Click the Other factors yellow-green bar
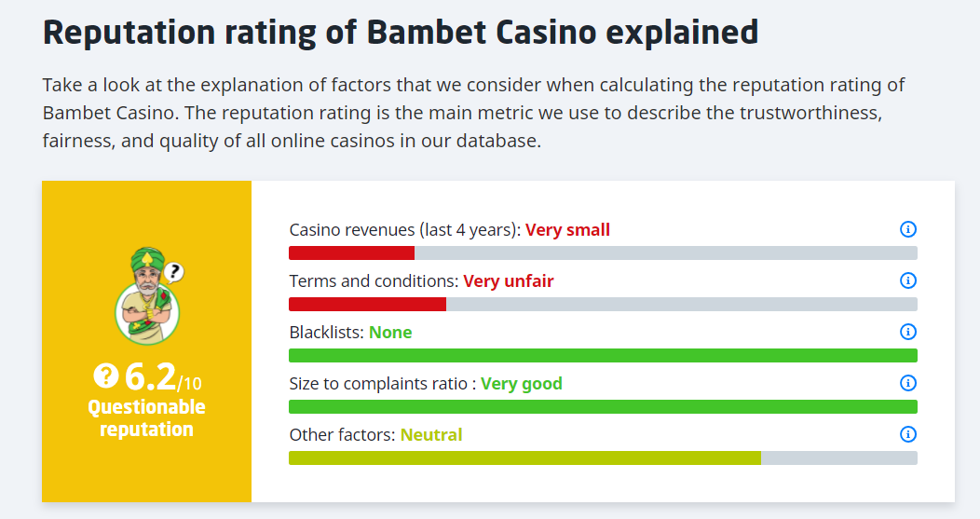 pyautogui.click(x=524, y=458)
